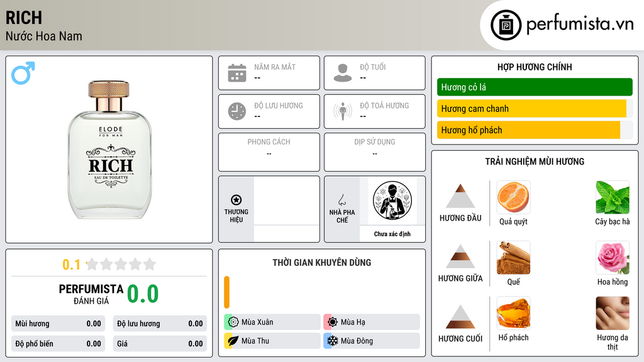
Task: Click the sillage icon beside Độ toả hương
Action: [x=343, y=111]
